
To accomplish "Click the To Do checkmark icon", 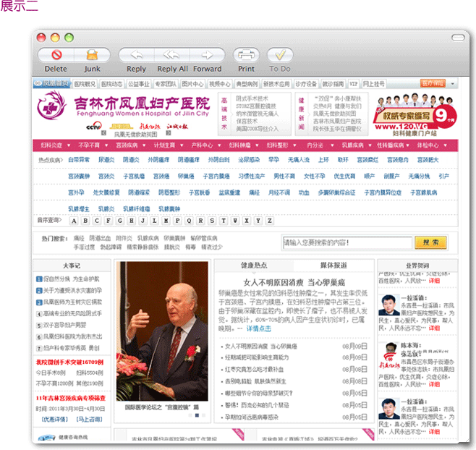I will point(280,55).
